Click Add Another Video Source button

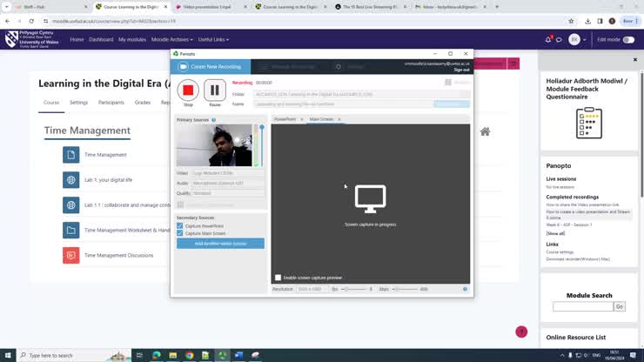[220, 244]
